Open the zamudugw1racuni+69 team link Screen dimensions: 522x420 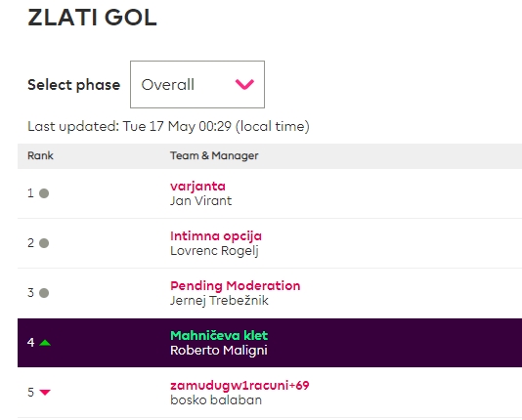coord(239,386)
